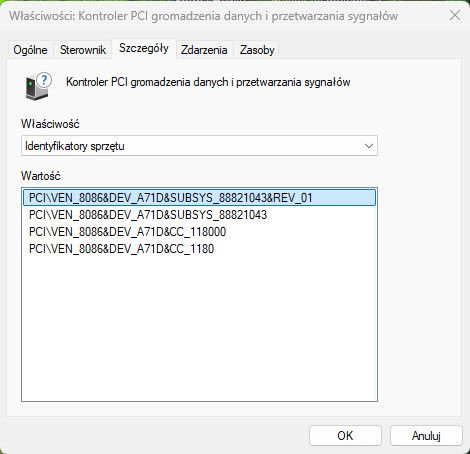Open the Sterownik tab
This screenshot has height=454, width=470.
pos(83,50)
